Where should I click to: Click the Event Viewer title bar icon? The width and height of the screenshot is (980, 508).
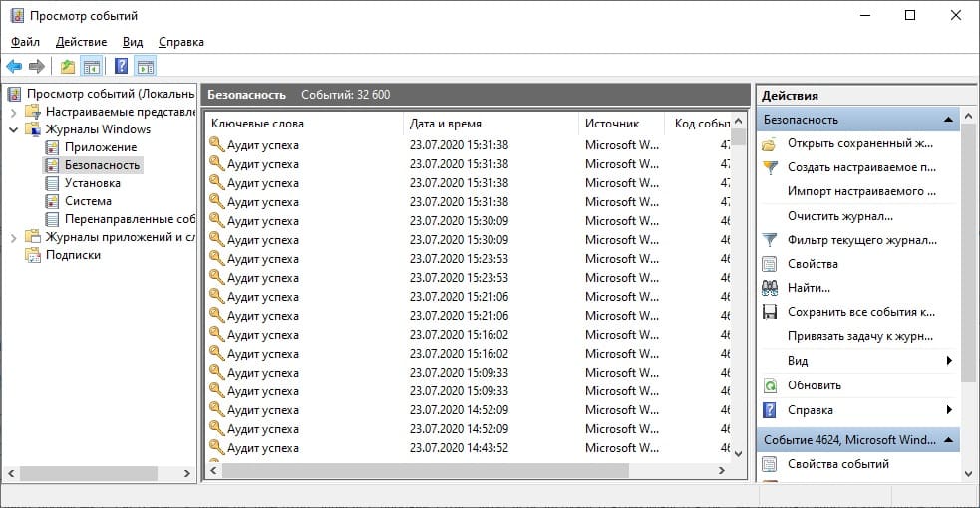pos(17,16)
